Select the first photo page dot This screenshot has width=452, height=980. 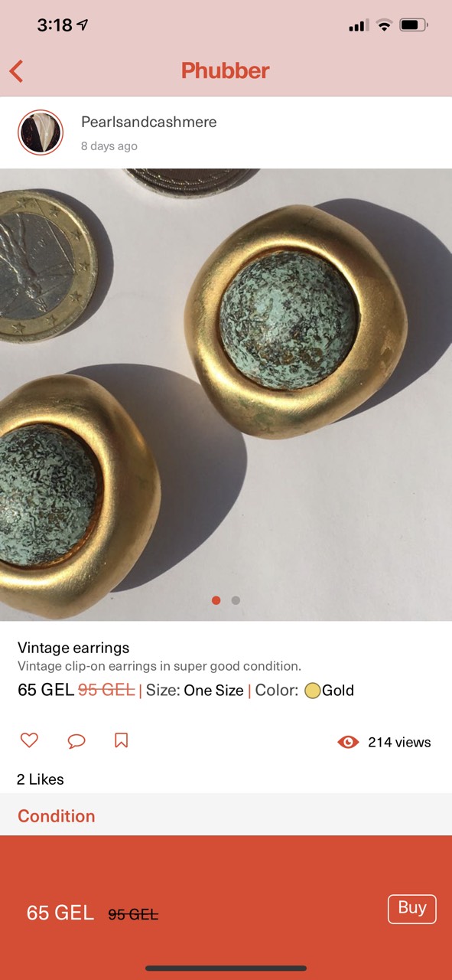216,600
